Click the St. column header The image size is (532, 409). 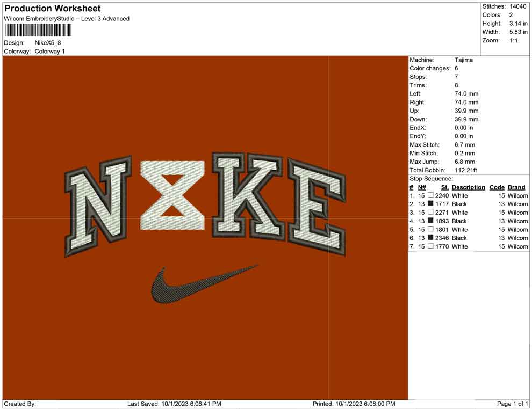[x=445, y=187]
